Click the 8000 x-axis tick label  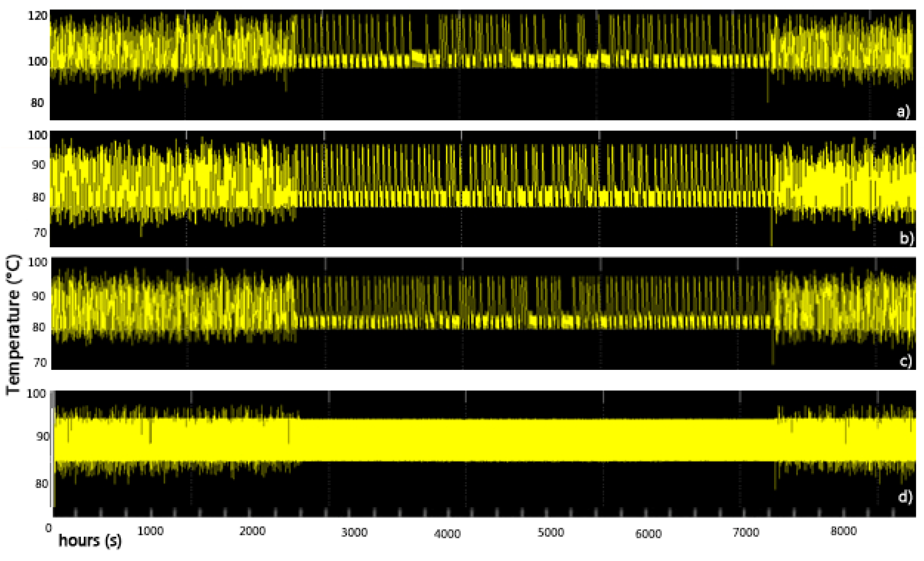843,531
